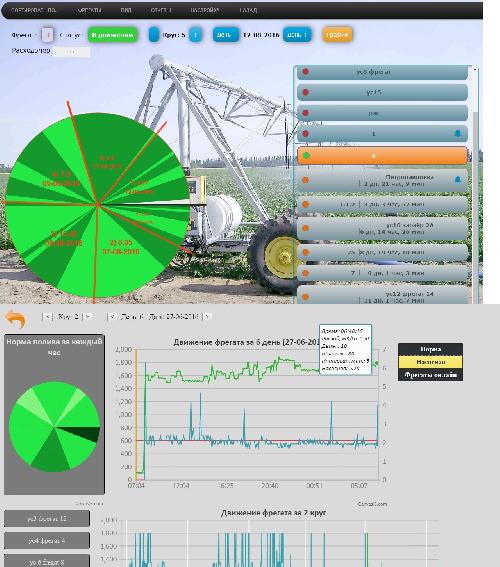Screen dimensions: 500x567
Task: Click the orange back arrow icon
Action: pos(16,319)
